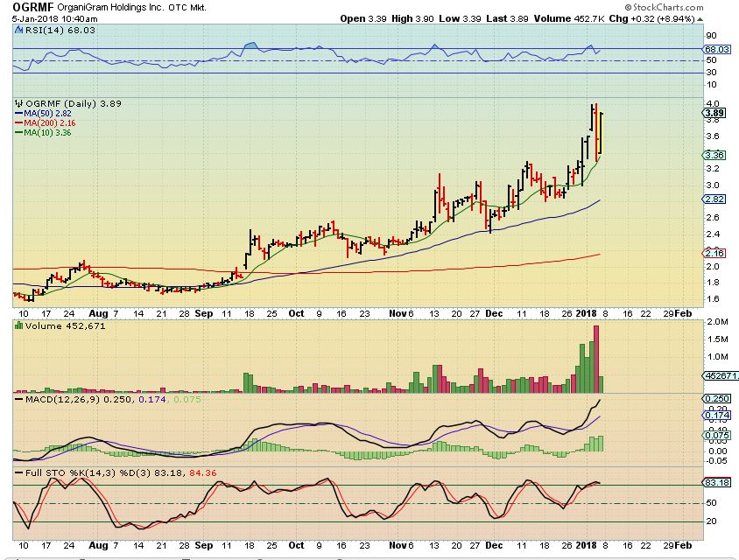Click the candlestick icon before OGRMF (Daily)
The width and height of the screenshot is (739, 560).
tap(19, 103)
